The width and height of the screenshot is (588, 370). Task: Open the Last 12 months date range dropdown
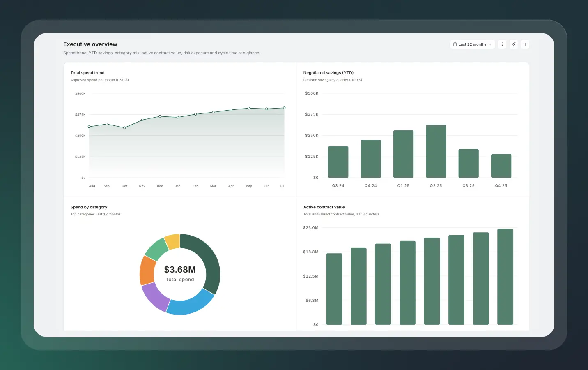point(472,44)
